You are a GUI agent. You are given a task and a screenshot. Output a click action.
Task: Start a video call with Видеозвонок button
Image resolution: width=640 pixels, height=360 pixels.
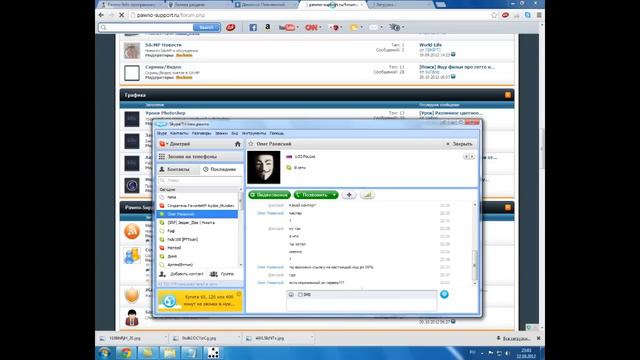(269, 195)
